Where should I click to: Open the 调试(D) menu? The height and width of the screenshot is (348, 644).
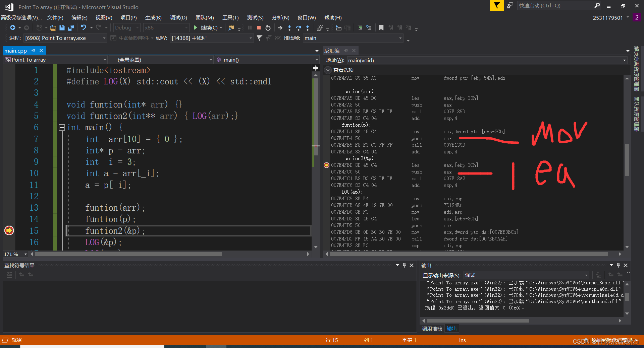click(x=178, y=18)
